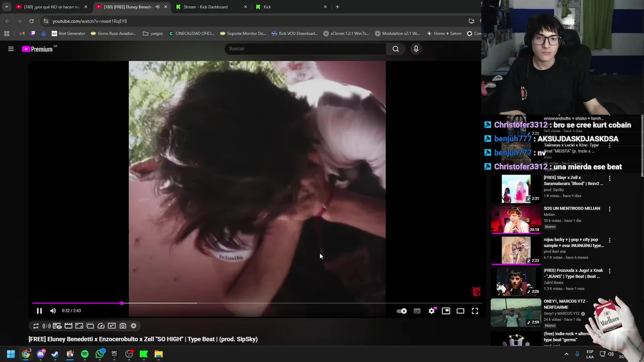Open the Kick app from the taskbar

144,354
